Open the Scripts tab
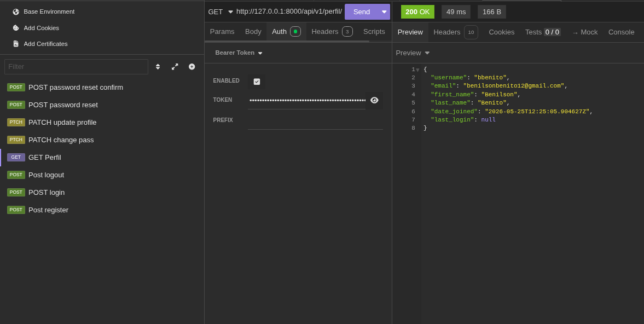 pos(374,32)
